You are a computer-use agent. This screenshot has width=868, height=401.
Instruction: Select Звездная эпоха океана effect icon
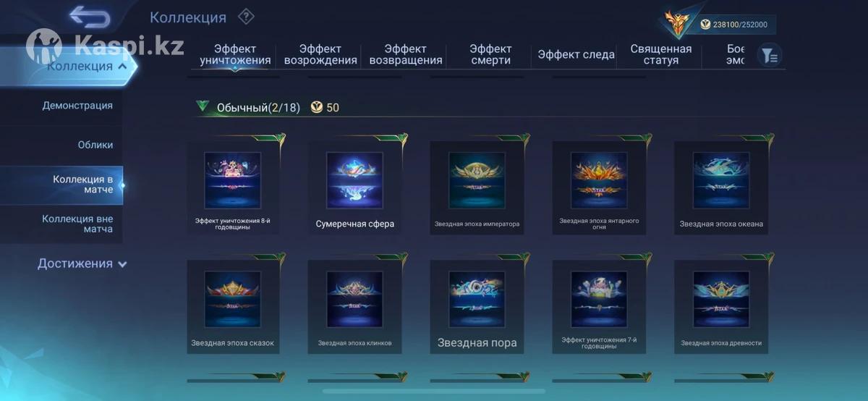(721, 180)
